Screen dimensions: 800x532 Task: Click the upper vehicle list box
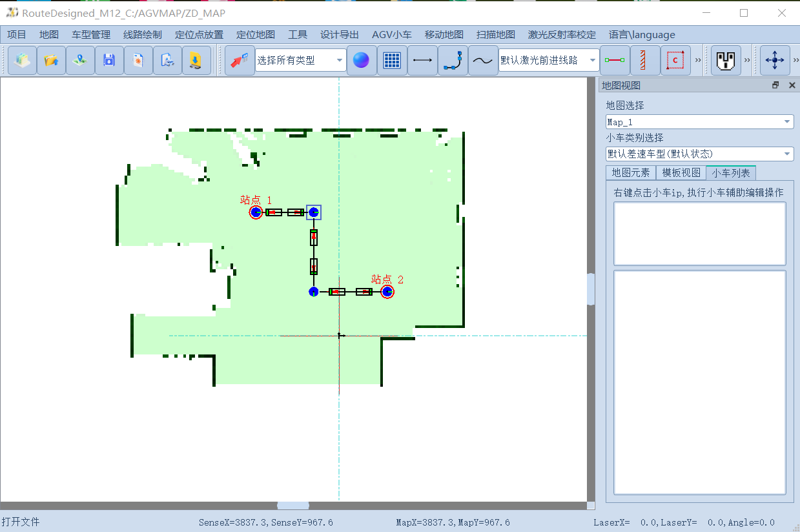click(x=700, y=234)
